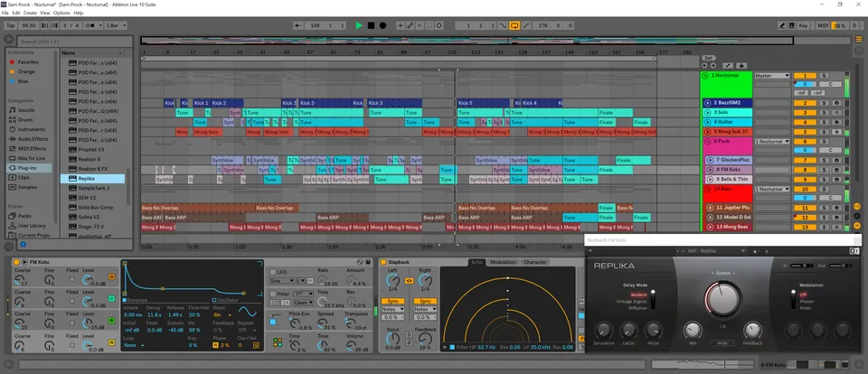Open Master output dropdown on Nocturnal track
The width and height of the screenshot is (868, 374).
tap(771, 76)
